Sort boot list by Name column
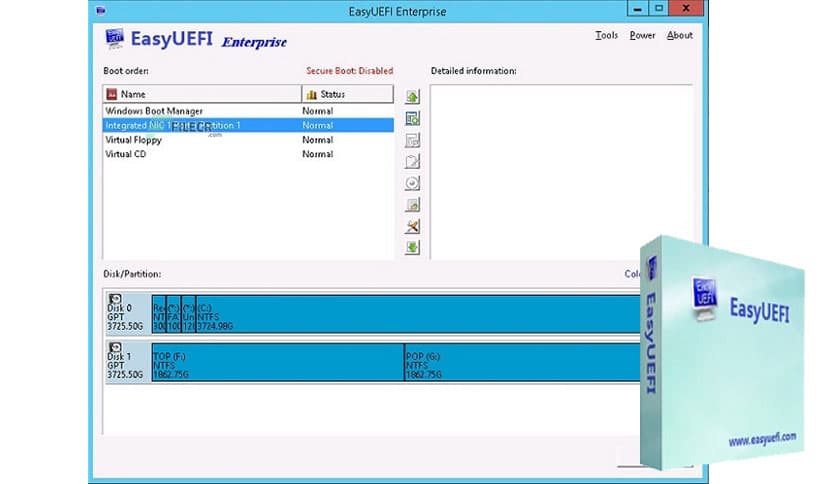The height and width of the screenshot is (484, 836). coord(202,94)
